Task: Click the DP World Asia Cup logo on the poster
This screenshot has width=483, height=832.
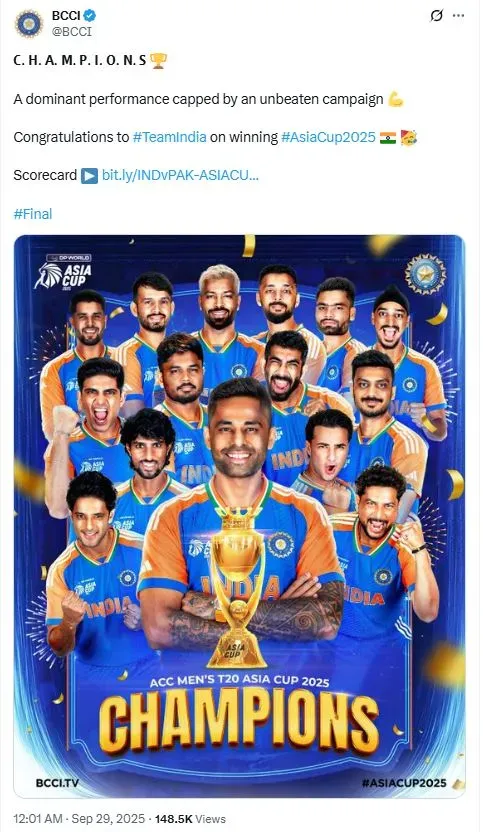Action: (63, 272)
